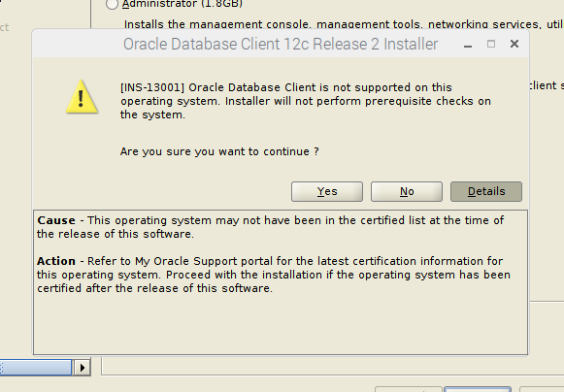Close the INS-13001 warning dialog
This screenshot has width=564, height=392.
click(514, 44)
